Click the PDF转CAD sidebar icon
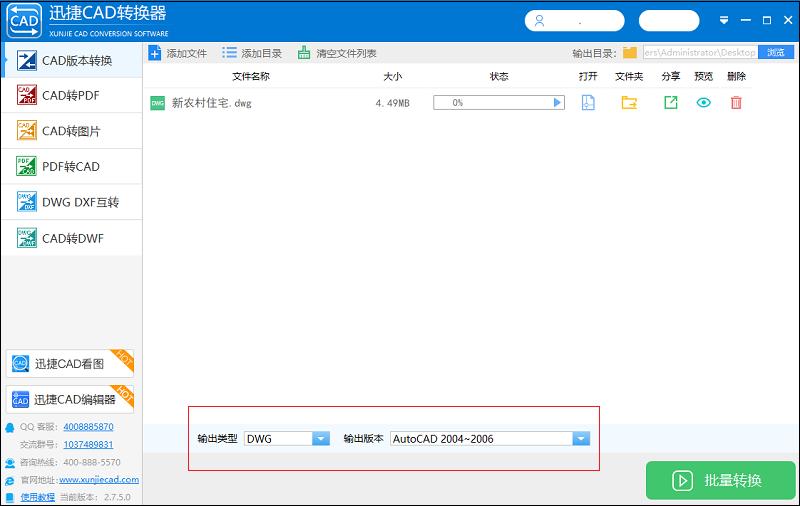The image size is (800, 506). 27,166
